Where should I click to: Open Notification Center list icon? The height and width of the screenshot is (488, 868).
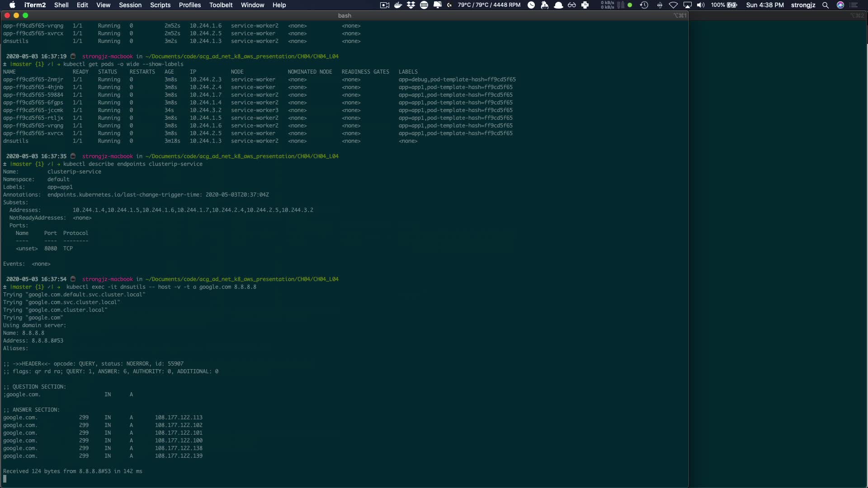coord(854,5)
